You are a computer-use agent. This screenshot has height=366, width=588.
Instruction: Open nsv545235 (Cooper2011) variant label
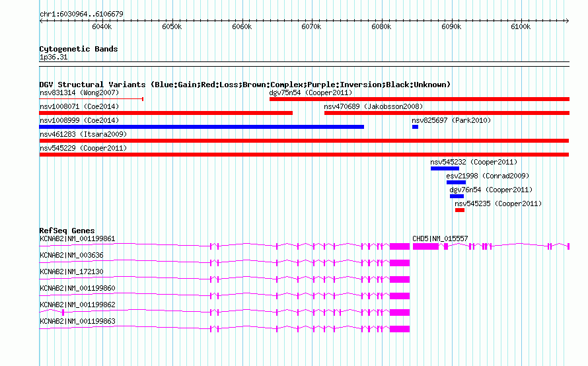click(x=498, y=203)
